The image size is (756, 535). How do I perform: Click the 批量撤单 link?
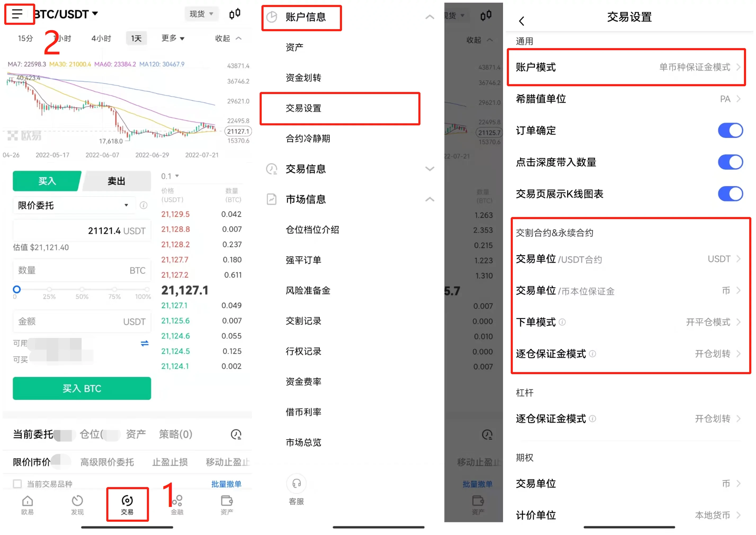[226, 484]
